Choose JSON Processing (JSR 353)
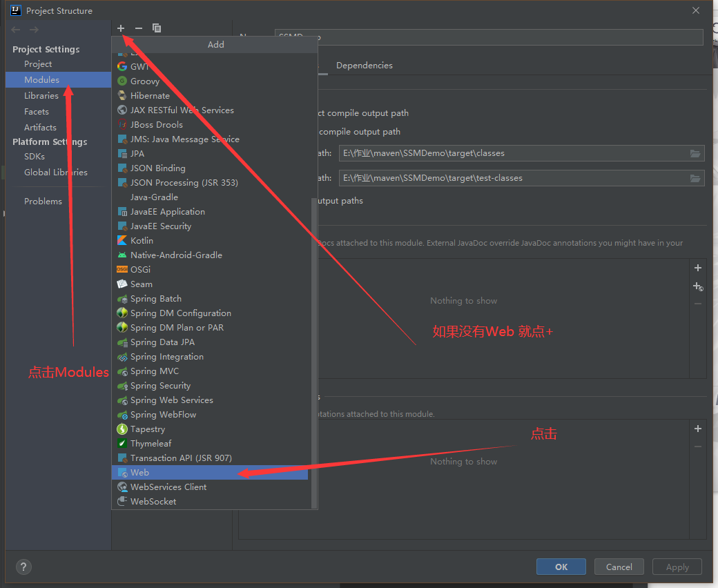Viewport: 718px width, 588px height. [210, 183]
